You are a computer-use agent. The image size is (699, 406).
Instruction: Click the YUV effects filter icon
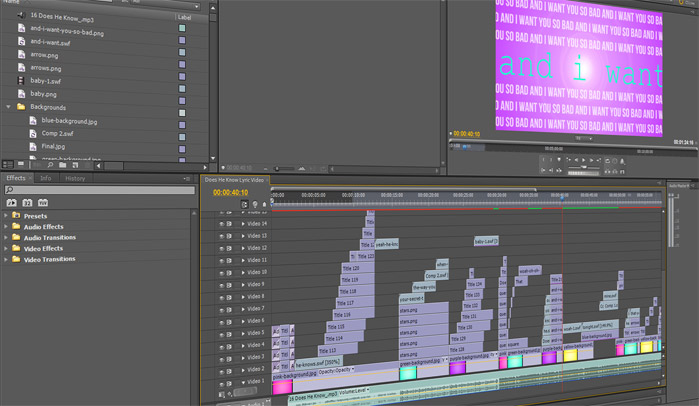43,203
